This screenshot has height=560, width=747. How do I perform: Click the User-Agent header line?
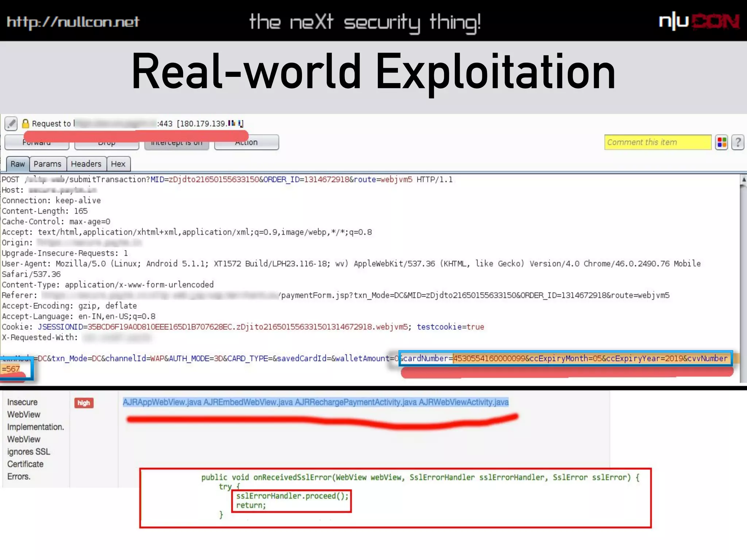[x=351, y=269]
